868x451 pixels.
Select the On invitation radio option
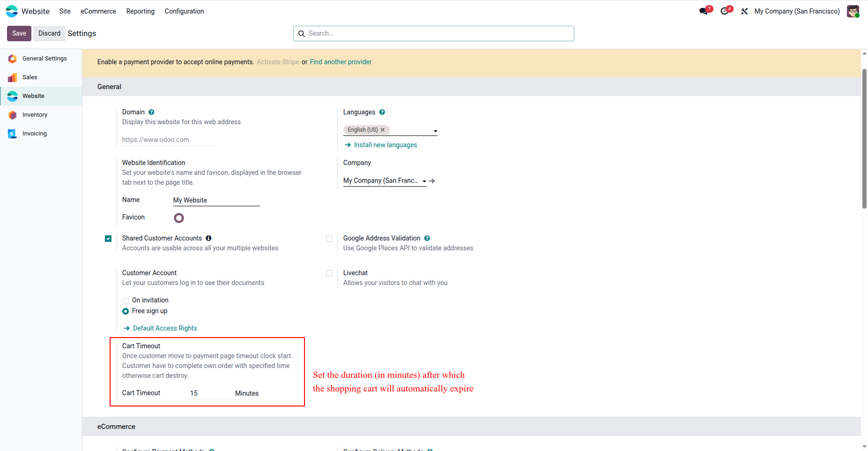(126, 301)
